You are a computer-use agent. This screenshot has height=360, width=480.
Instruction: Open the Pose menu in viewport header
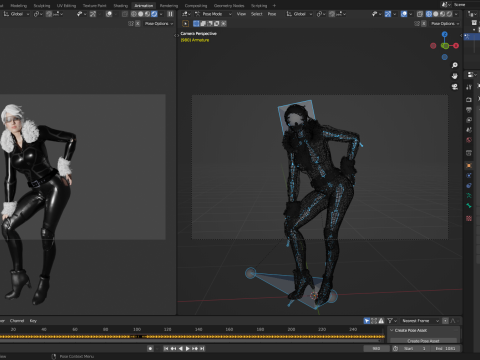point(272,14)
